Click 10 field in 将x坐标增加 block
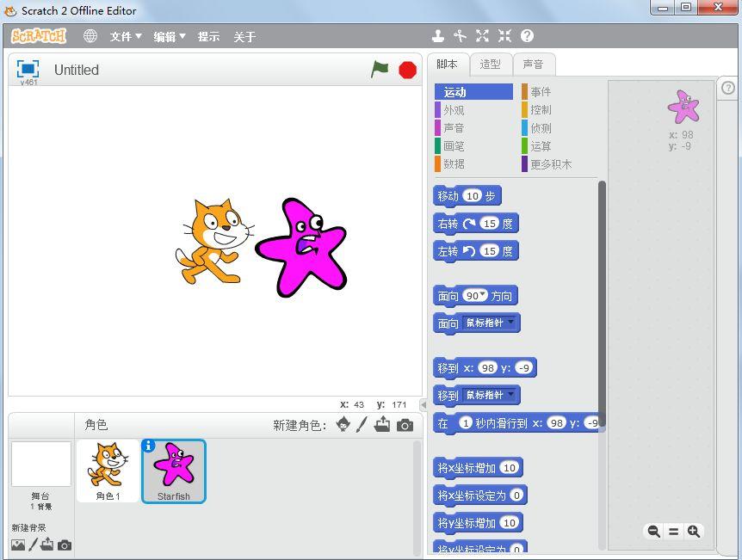Screen dimensions: 742x560 coord(510,468)
